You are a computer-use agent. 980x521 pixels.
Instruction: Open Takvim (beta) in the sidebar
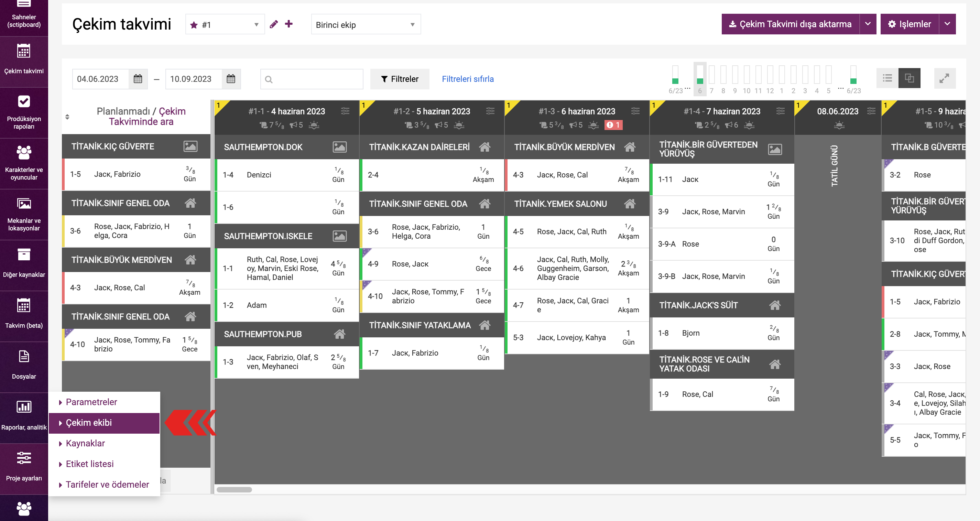tap(24, 317)
